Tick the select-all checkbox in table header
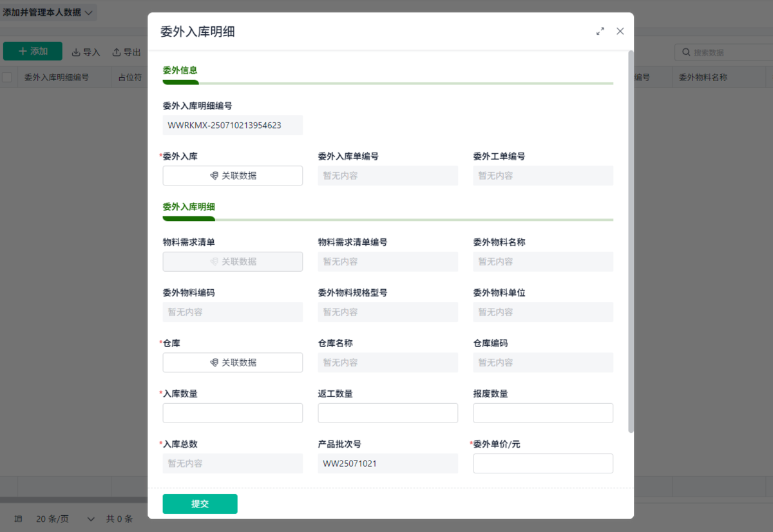773x532 pixels. (7, 77)
